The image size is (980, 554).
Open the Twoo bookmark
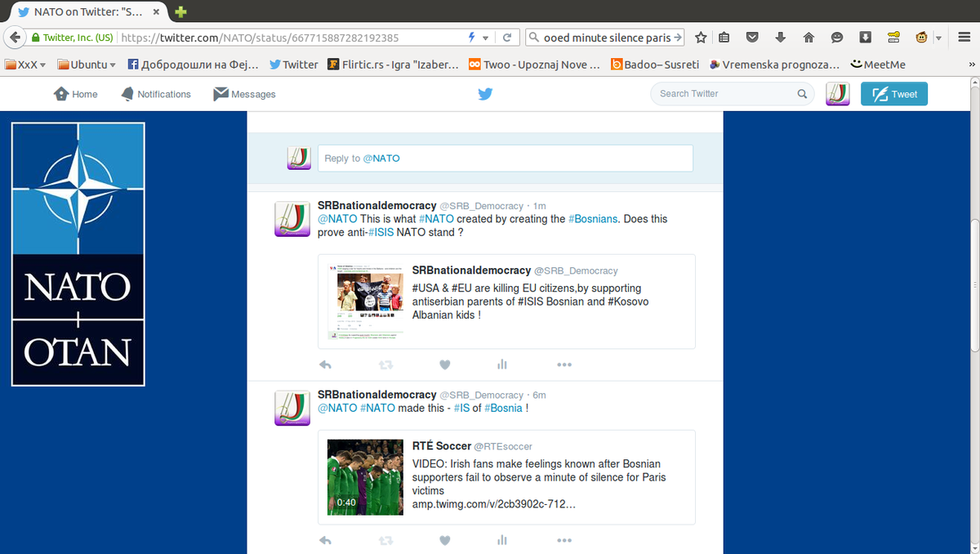[x=535, y=65]
